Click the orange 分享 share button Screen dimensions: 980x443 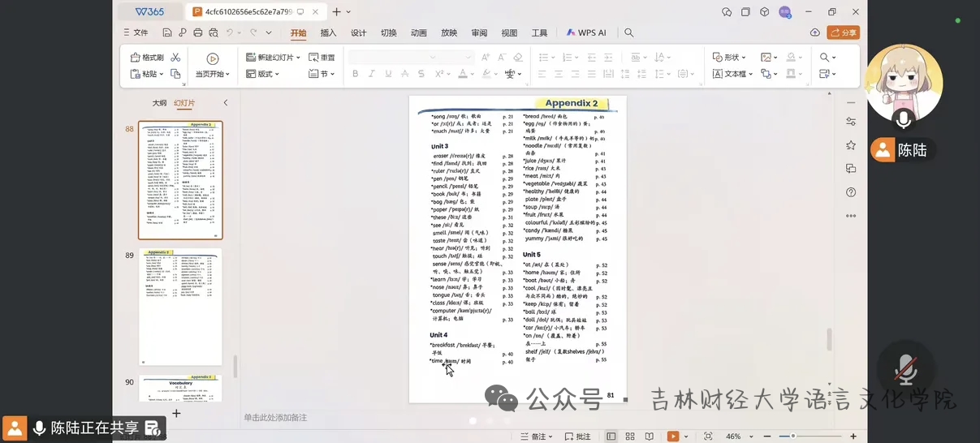[844, 32]
